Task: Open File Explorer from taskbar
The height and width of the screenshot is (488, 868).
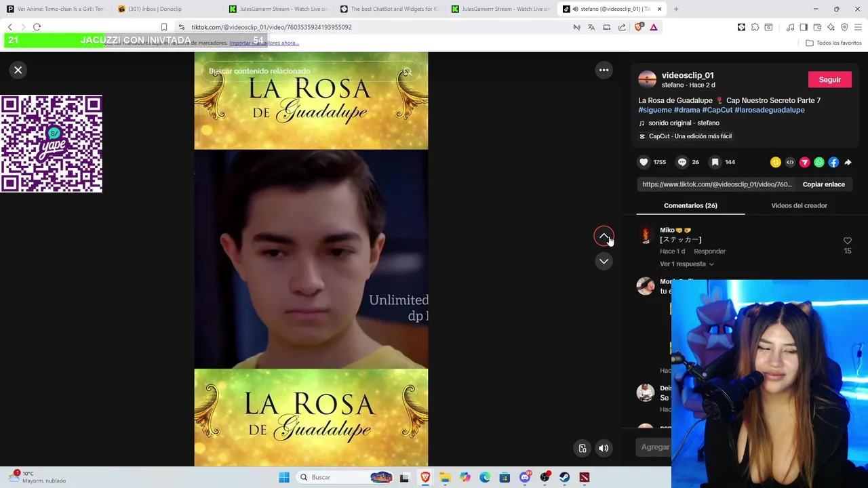Action: tap(445, 477)
